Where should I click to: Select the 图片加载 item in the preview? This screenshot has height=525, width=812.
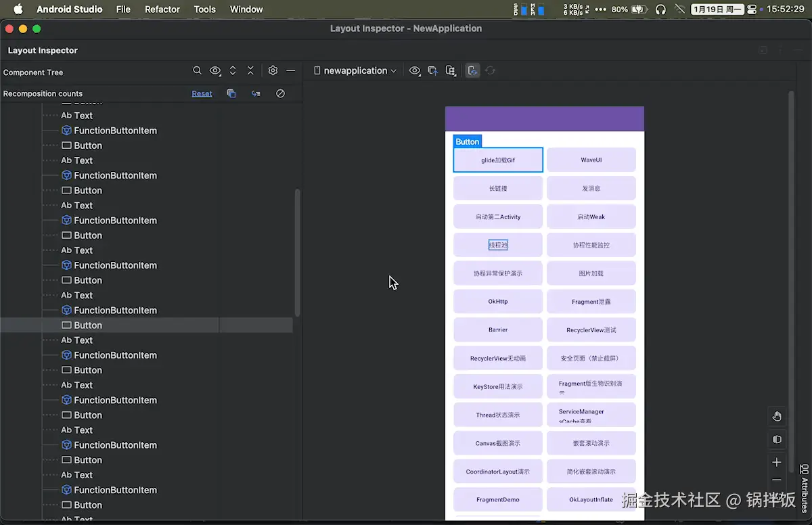click(591, 273)
